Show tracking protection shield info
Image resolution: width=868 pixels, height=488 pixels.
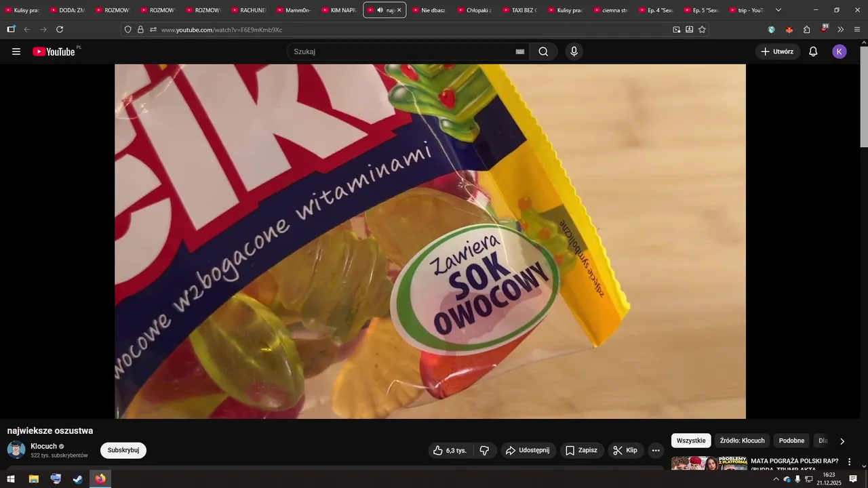tap(127, 30)
